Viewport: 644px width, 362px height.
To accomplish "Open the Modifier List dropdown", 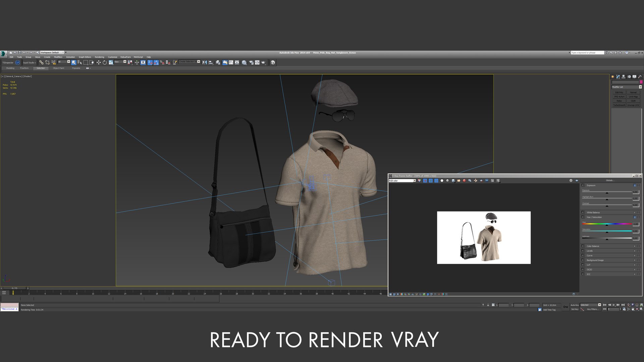I will (627, 87).
